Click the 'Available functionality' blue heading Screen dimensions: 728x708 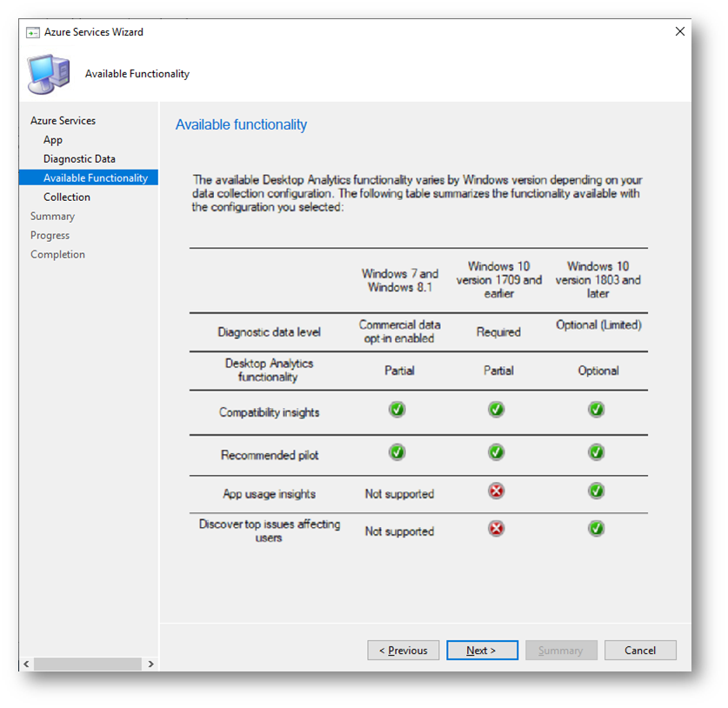pyautogui.click(x=241, y=124)
